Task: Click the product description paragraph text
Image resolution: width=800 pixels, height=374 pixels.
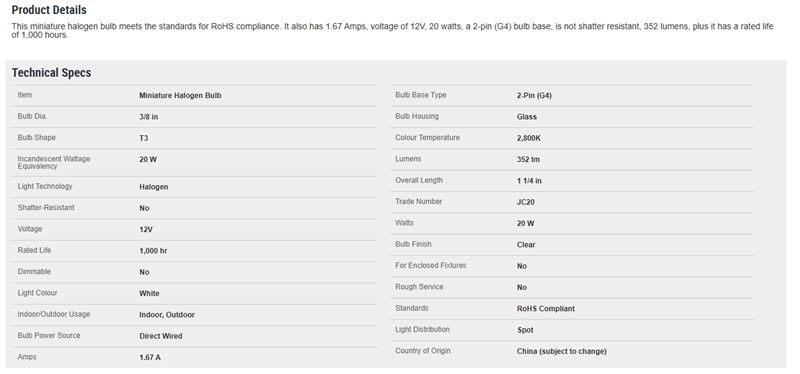Action: click(x=392, y=31)
